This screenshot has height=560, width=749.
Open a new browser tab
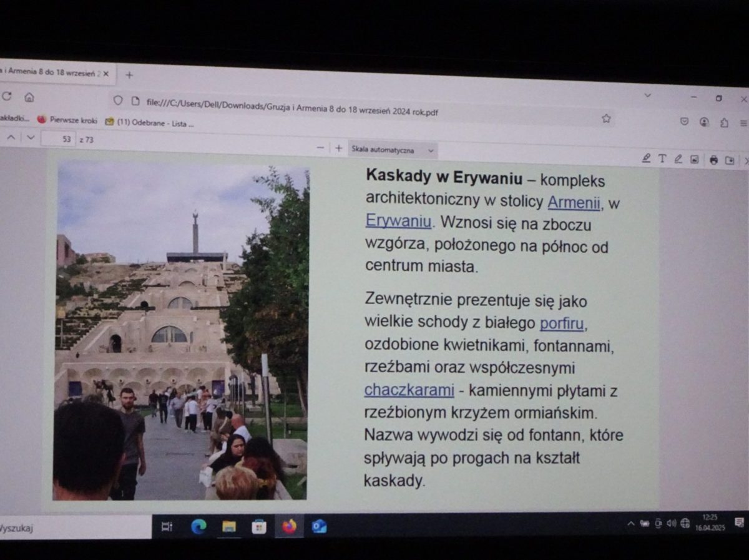point(129,75)
